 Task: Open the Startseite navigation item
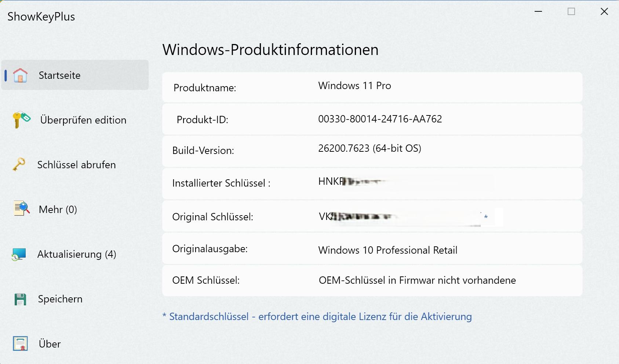tap(75, 75)
